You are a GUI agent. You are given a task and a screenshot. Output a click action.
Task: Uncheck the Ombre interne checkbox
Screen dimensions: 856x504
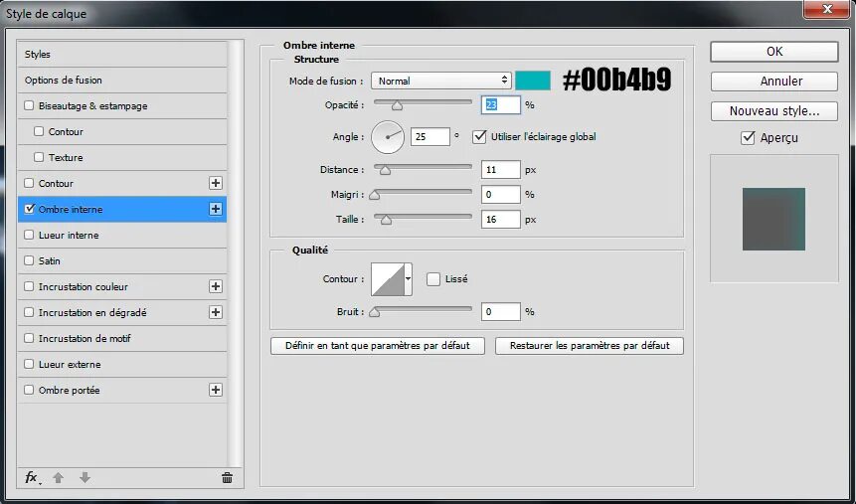pyautogui.click(x=30, y=209)
